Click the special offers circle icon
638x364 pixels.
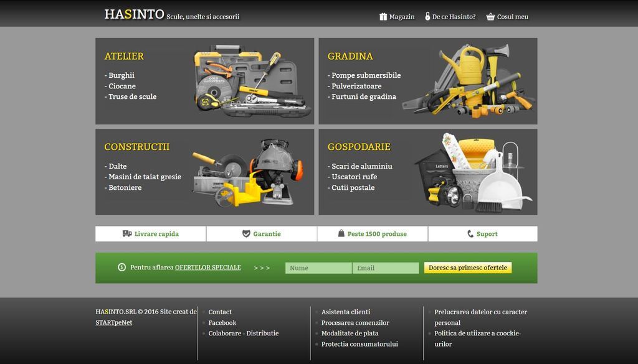coord(121,268)
